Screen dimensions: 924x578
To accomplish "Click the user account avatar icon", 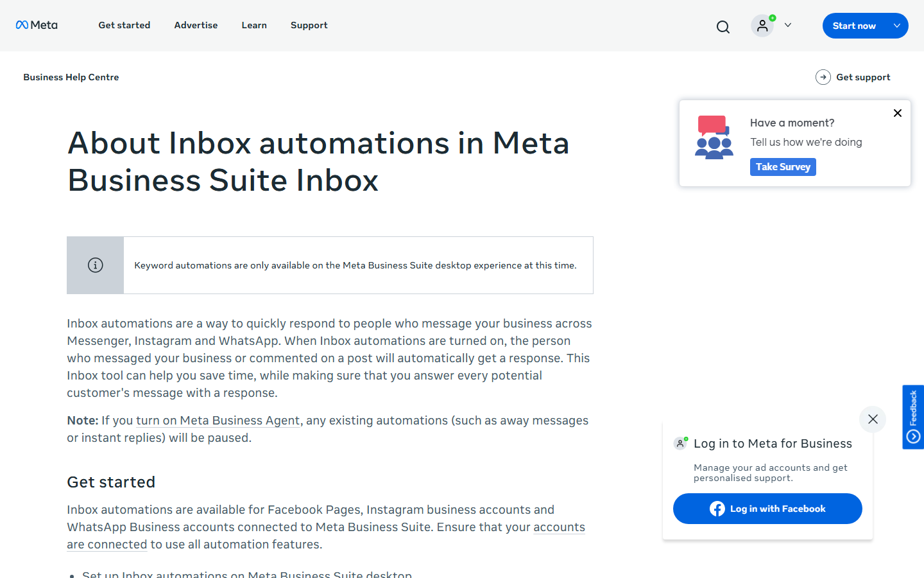I will [762, 26].
